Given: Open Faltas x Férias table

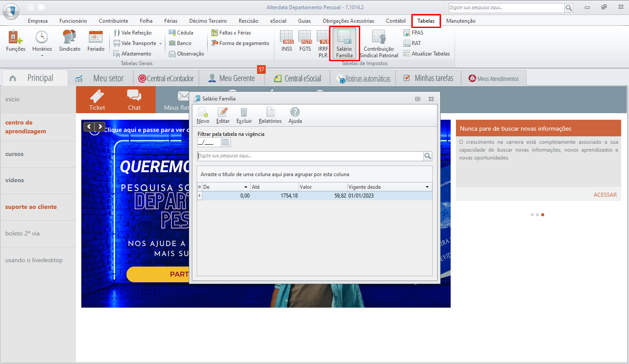Looking at the screenshot, I should 231,33.
